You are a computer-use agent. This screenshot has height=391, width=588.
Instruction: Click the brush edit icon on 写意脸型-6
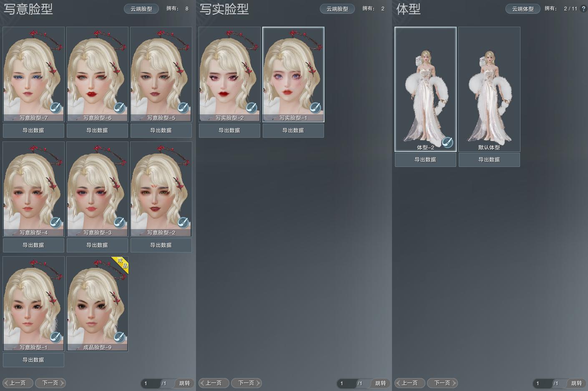point(119,108)
